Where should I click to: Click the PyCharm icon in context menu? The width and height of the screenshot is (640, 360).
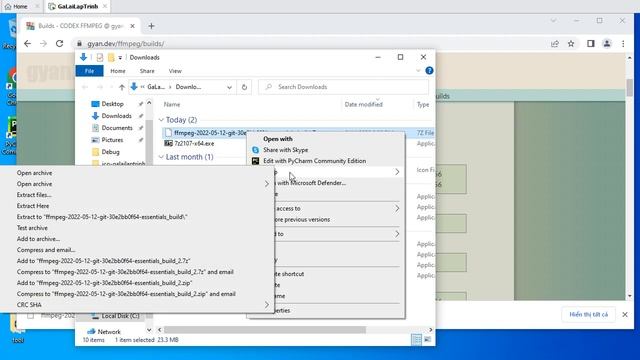[x=256, y=161]
